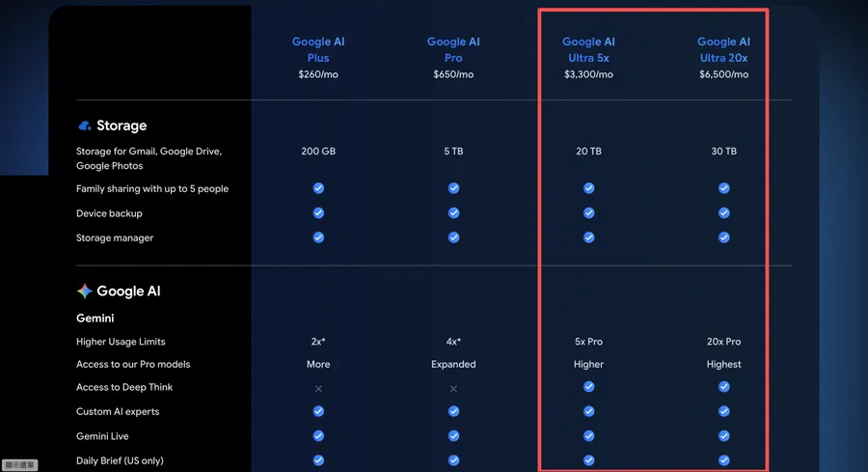This screenshot has width=868, height=472.
Task: Click the Google AI sparkle icon
Action: click(84, 291)
